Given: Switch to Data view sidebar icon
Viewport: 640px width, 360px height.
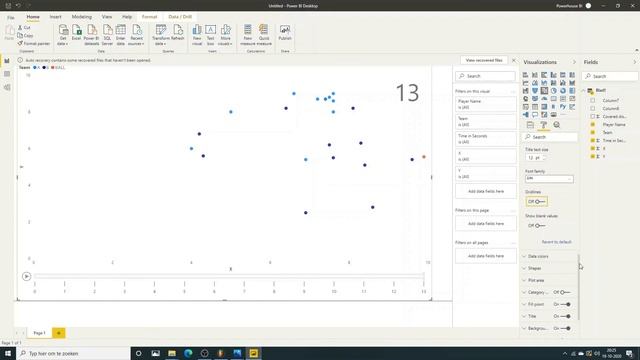Looking at the screenshot, I should 7,74.
